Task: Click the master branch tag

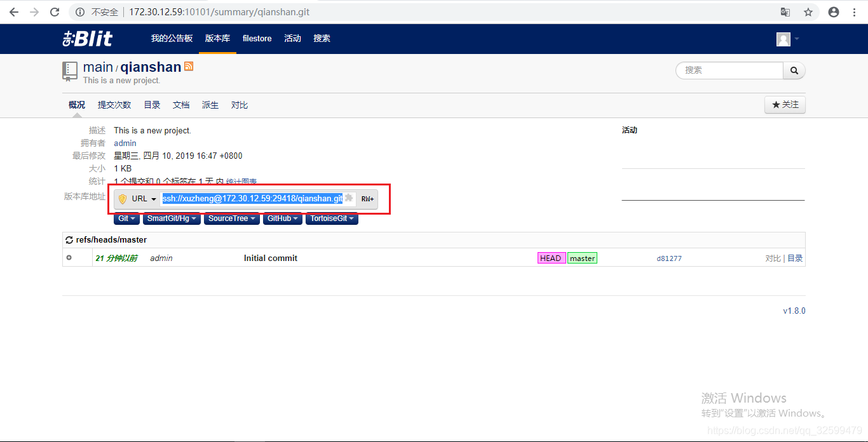Action: point(583,258)
